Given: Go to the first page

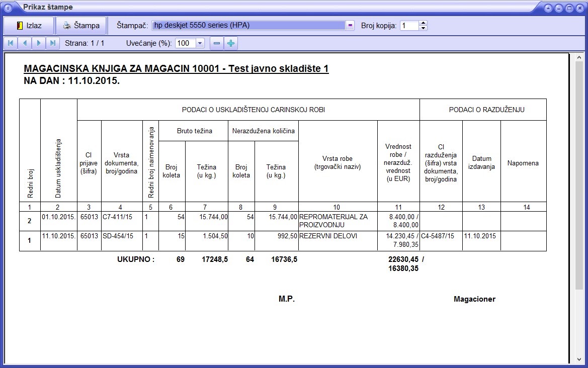Looking at the screenshot, I should click(x=11, y=43).
